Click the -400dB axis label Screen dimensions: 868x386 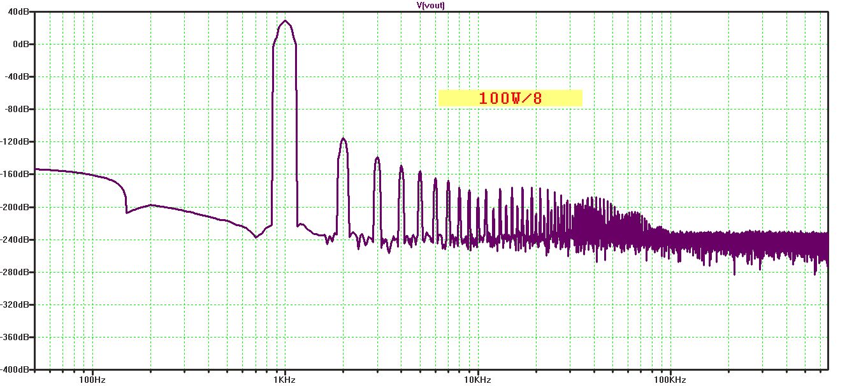click(x=16, y=369)
